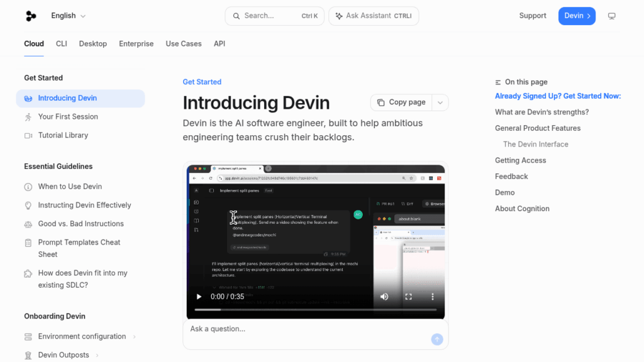This screenshot has width=644, height=362.
Task: Open the Ask Assistant button
Action: (x=374, y=16)
